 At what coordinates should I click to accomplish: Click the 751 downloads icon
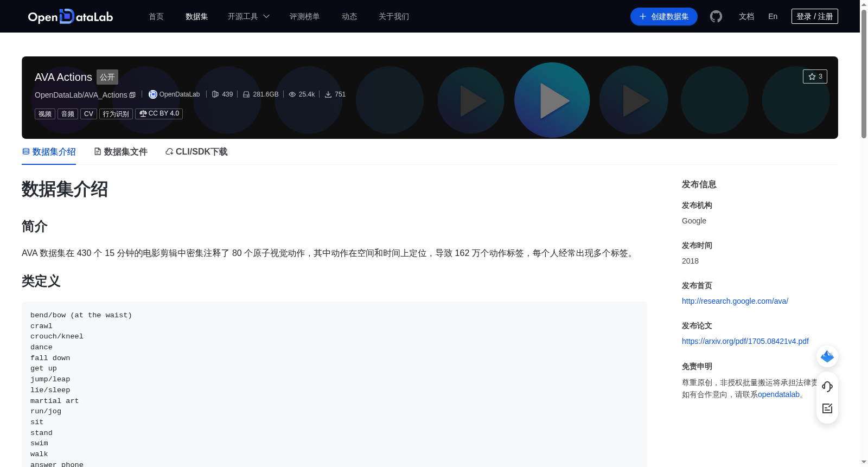(328, 94)
